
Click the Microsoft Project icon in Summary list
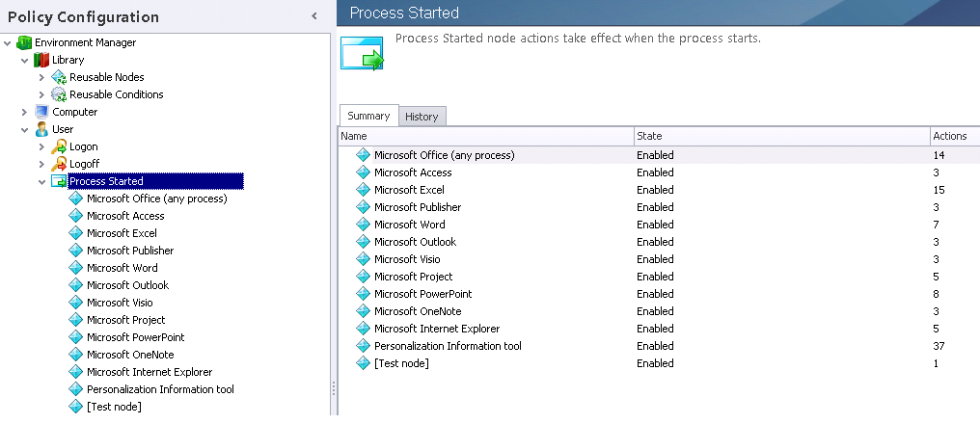pos(363,277)
